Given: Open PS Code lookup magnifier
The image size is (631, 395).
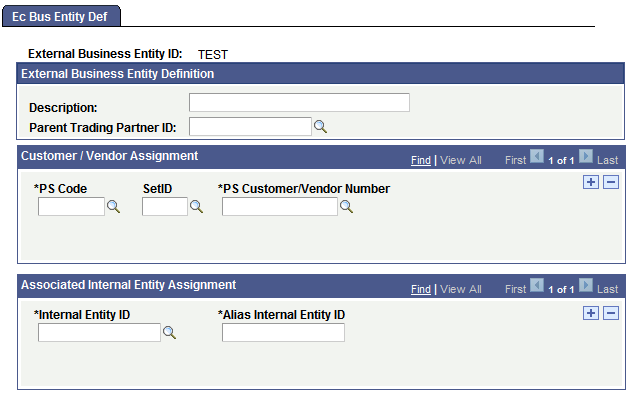Looking at the screenshot, I should tap(113, 207).
